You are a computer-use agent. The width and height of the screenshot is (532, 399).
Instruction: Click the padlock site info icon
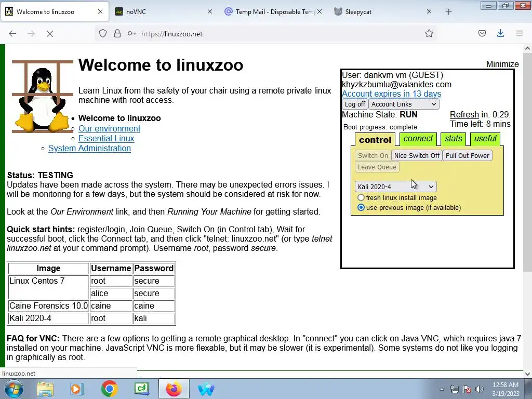point(117,34)
